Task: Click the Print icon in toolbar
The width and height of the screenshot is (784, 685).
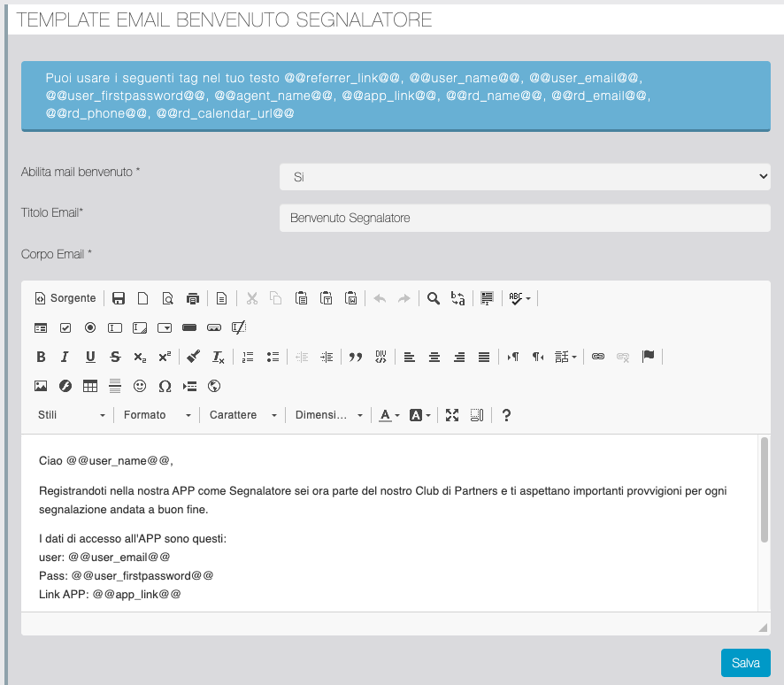Action: click(193, 299)
